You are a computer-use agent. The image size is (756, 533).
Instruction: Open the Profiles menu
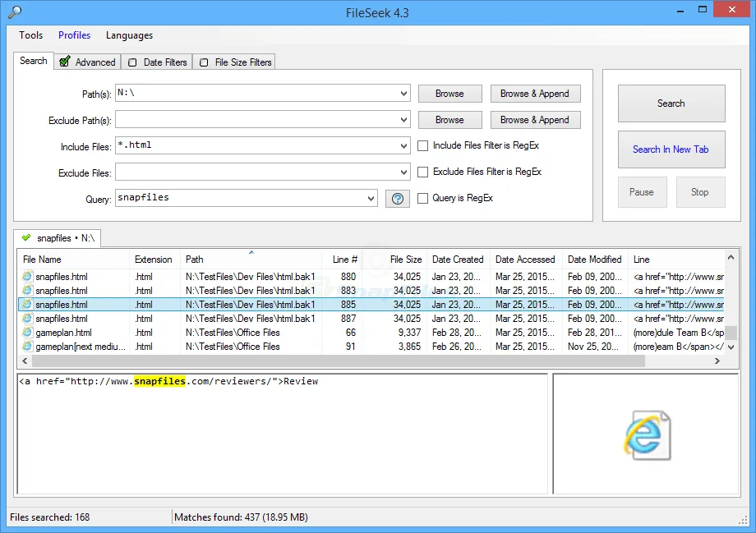tap(74, 35)
